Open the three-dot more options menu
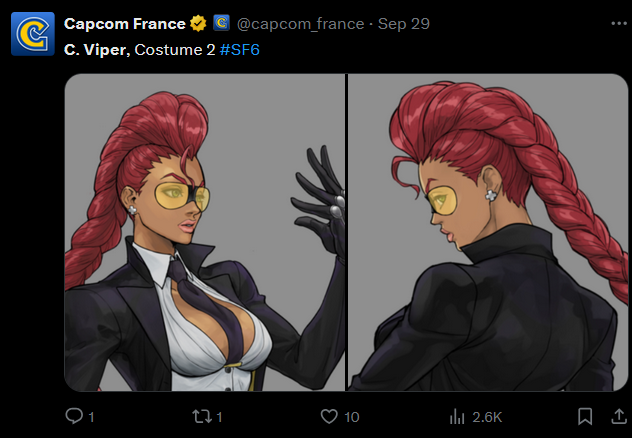Screen dimensions: 632x438 pos(619,24)
